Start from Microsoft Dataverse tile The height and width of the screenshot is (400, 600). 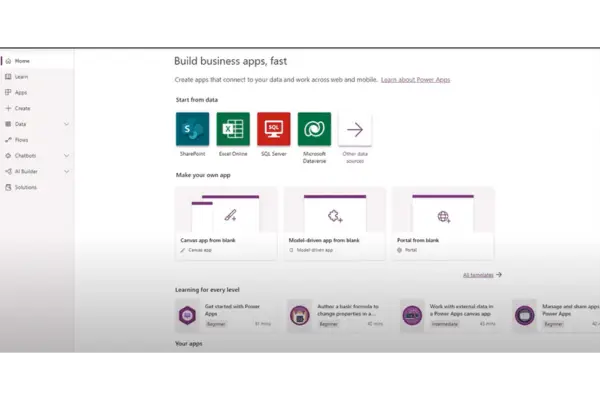coord(314,129)
